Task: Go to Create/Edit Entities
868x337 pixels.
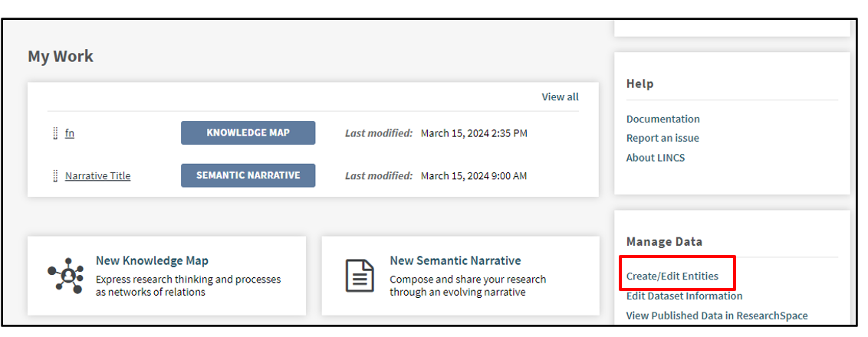Action: point(672,276)
